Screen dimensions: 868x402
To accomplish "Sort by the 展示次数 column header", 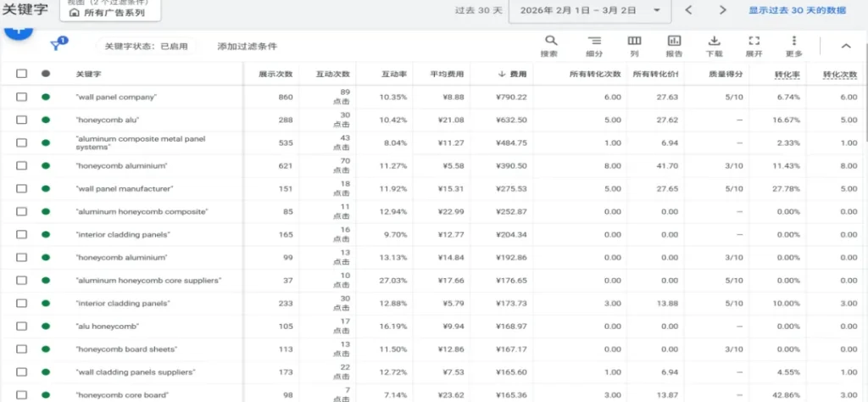I will pos(275,74).
